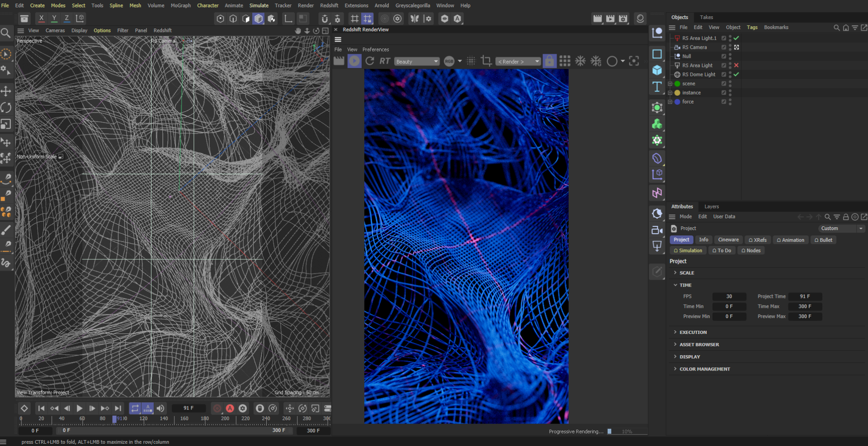The width and height of the screenshot is (868, 446).
Task: Click the crop region render icon
Action: pos(486,61)
